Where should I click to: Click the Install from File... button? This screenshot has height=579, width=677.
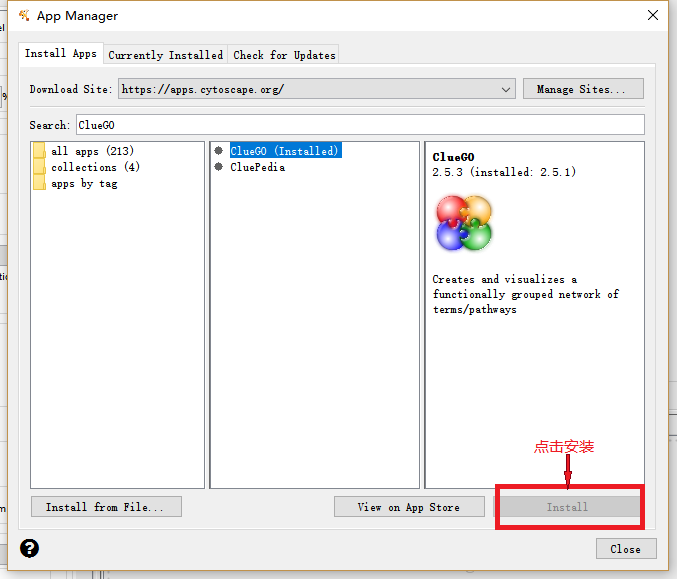[x=106, y=506]
